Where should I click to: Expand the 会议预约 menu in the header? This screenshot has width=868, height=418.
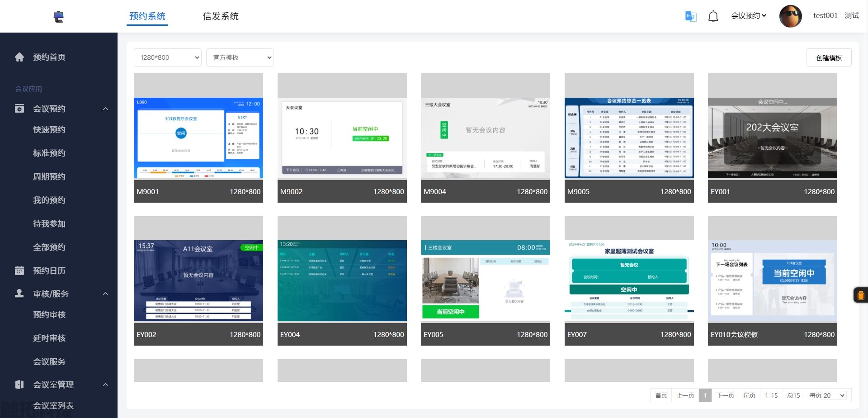748,15
